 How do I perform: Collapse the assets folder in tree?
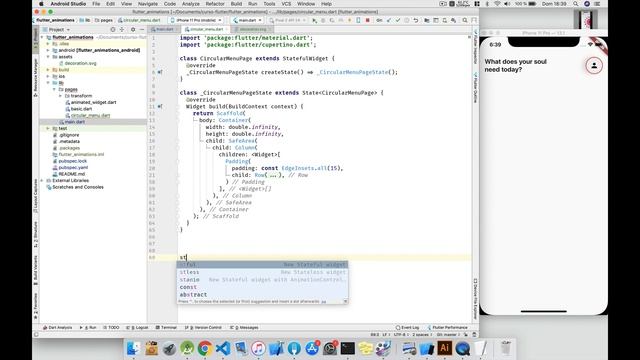[48, 57]
